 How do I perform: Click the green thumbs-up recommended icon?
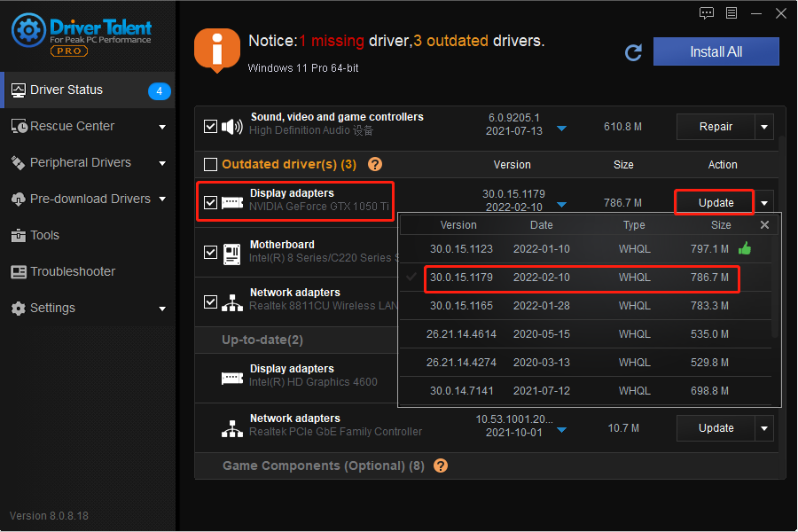coord(745,248)
